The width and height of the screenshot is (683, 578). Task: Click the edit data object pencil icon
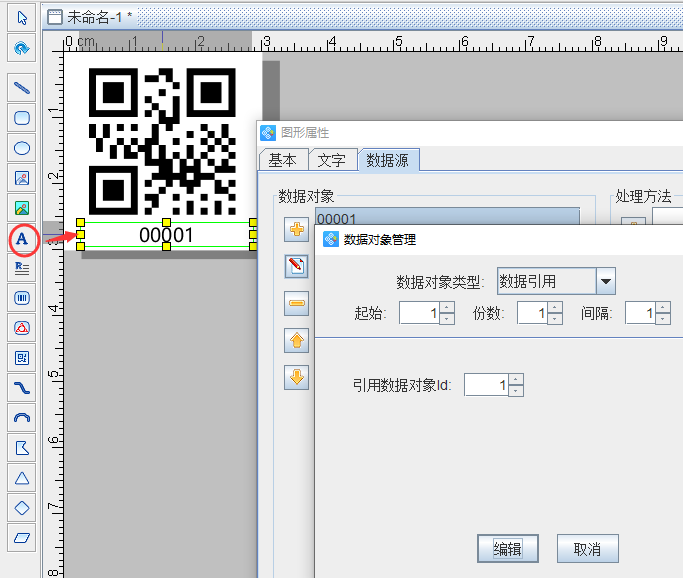[296, 266]
